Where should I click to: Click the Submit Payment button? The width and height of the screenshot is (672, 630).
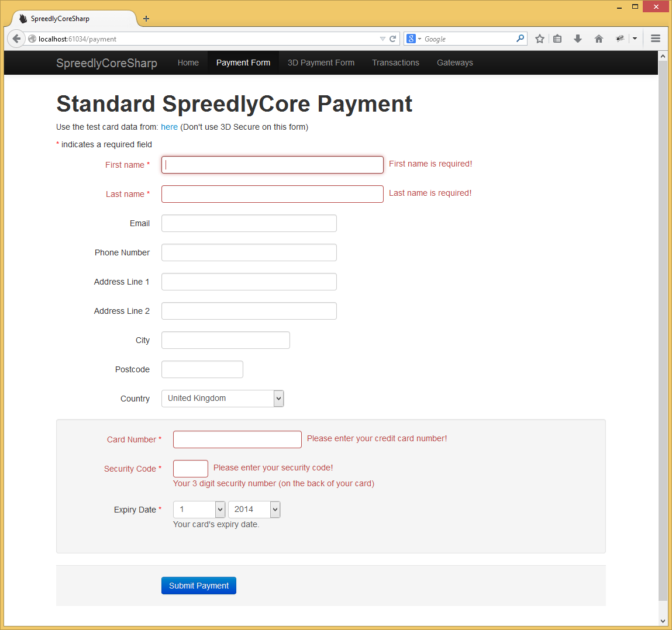(x=199, y=586)
